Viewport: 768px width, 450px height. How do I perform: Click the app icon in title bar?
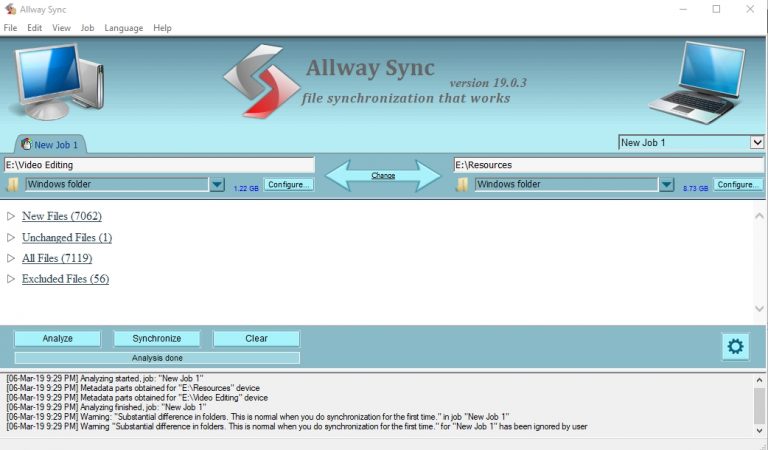[10, 9]
